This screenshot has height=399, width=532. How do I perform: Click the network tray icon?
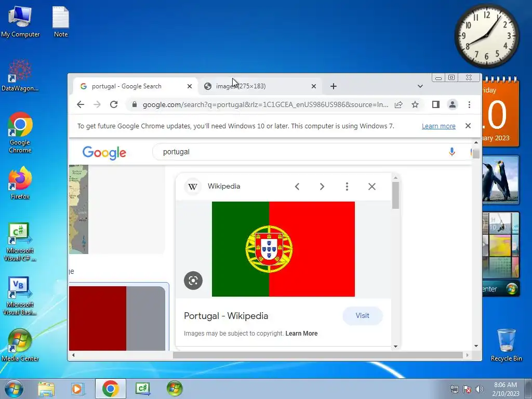click(x=454, y=389)
